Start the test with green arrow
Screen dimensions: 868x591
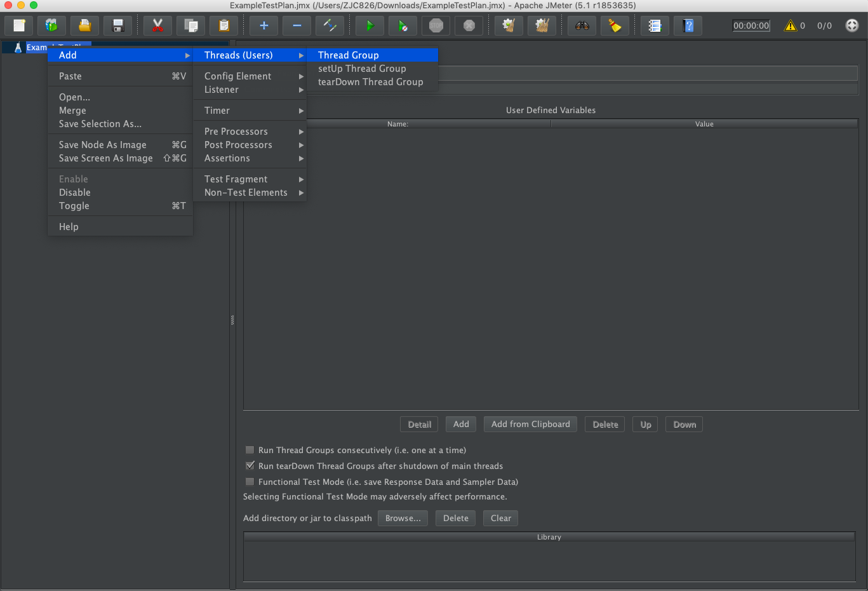(x=370, y=25)
